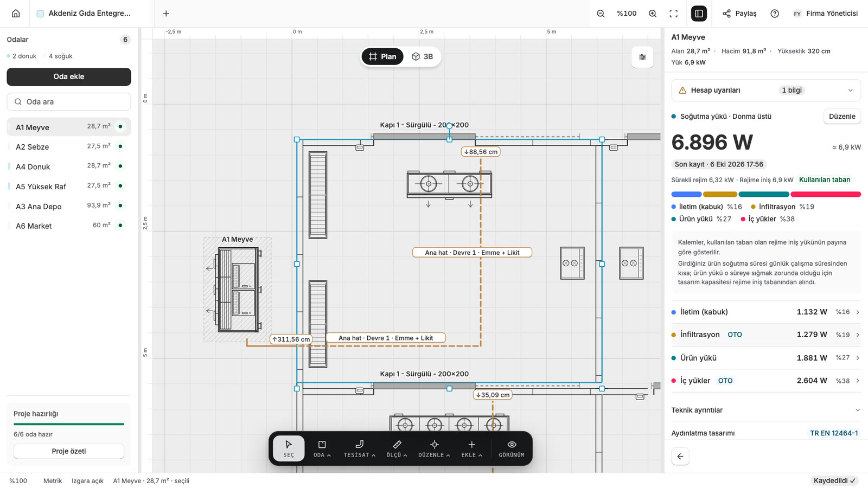Toggle status dot for A1 Meyve
This screenshot has width=868, height=488.
tap(120, 126)
